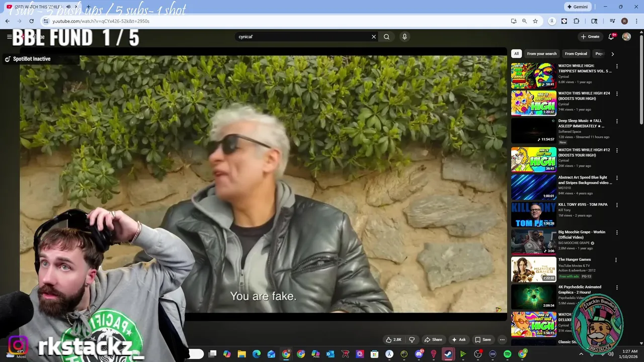
Task: Open options menu for The Hunger Games
Action: click(x=617, y=260)
